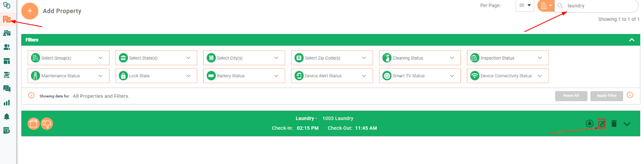Screen dimensions: 644x164
Task: Open the users sidebar icon
Action: pos(7,47)
